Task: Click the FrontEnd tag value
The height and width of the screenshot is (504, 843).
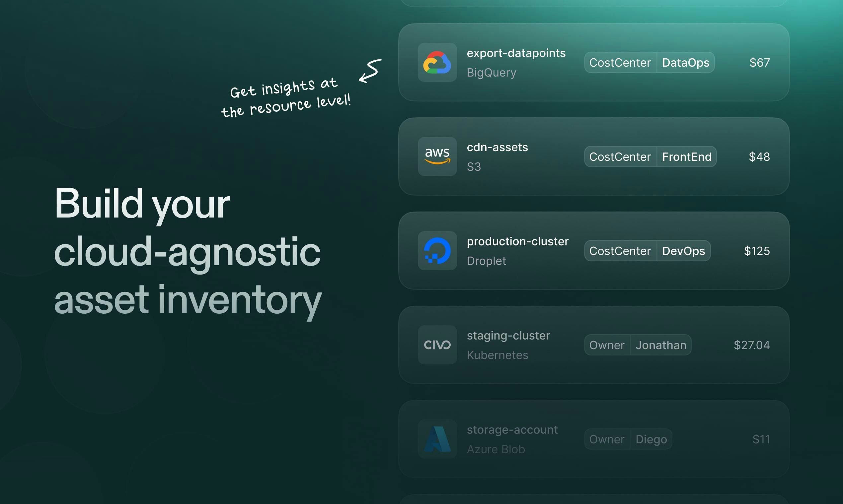Action: (x=687, y=157)
